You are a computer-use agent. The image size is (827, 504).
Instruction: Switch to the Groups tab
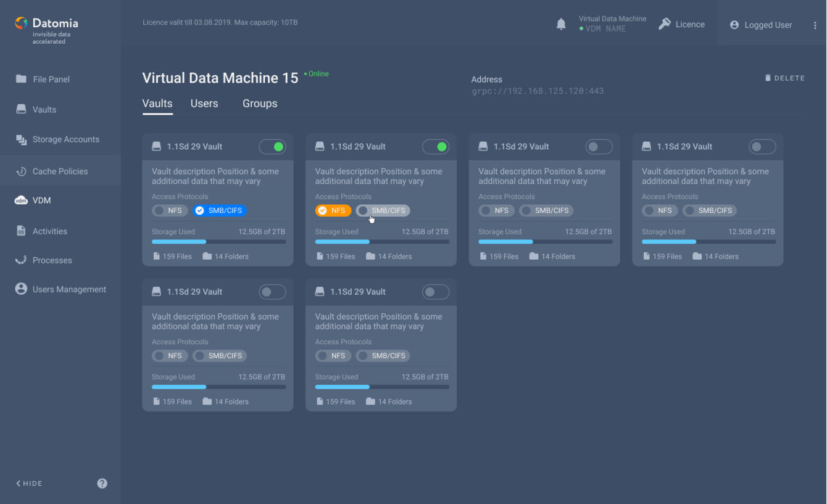(x=260, y=104)
